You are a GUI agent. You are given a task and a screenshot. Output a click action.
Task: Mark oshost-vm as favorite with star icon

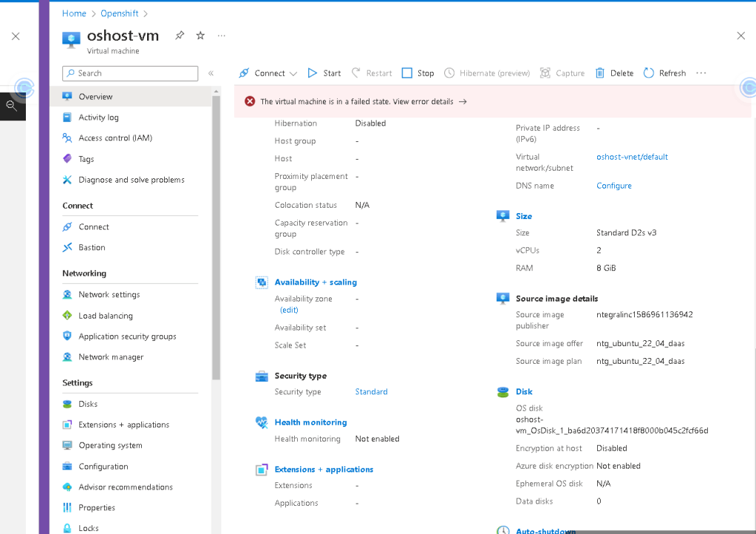click(200, 36)
